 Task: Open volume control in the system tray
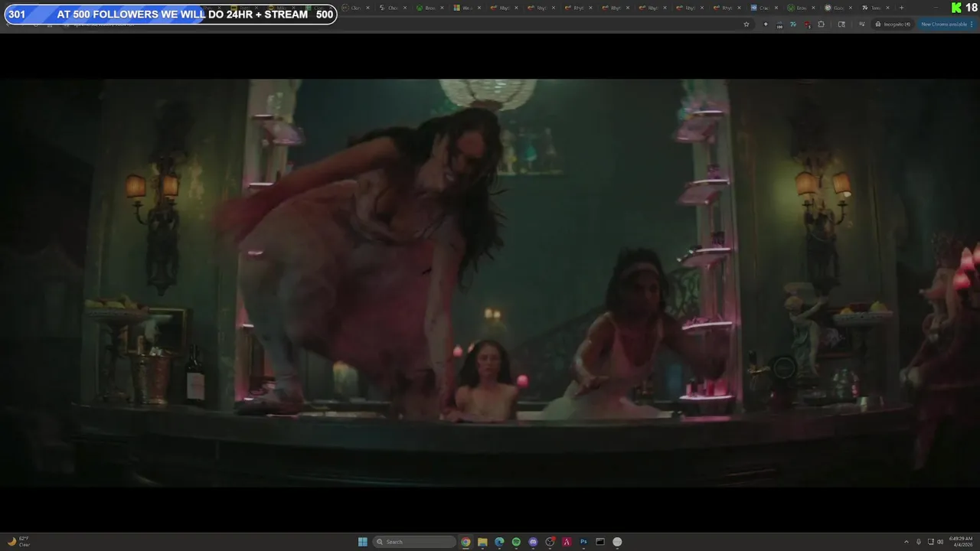point(940,542)
